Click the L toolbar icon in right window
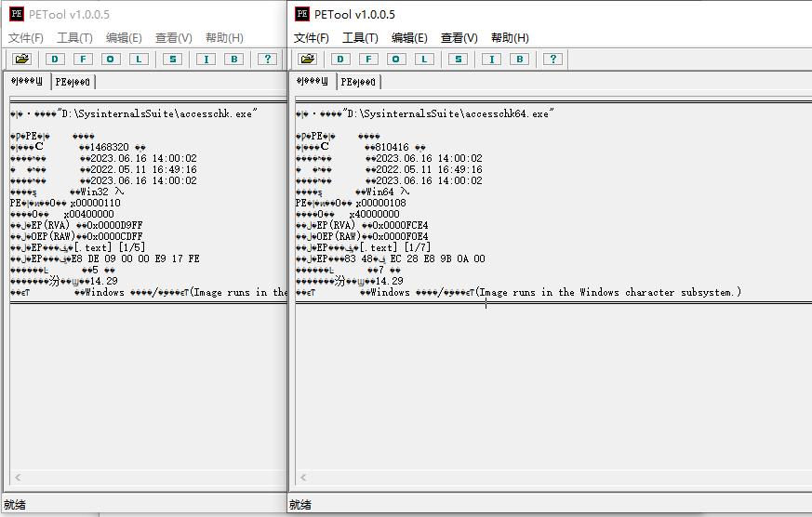812x517 pixels. [424, 59]
